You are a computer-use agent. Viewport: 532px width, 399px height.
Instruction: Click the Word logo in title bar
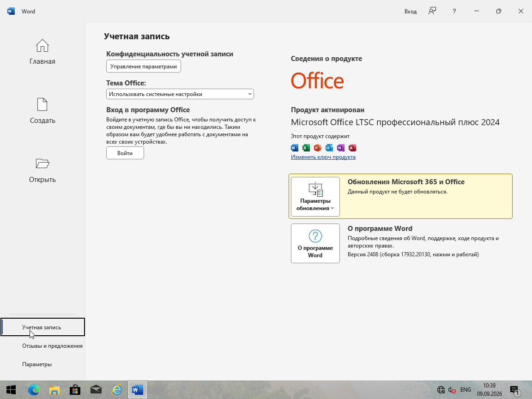tap(11, 11)
